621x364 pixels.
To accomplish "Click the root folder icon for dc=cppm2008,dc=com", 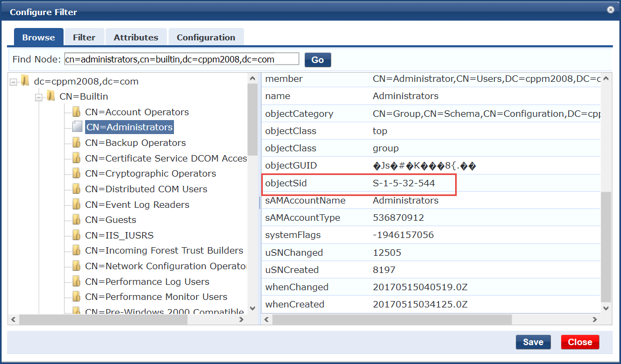I will (x=25, y=81).
